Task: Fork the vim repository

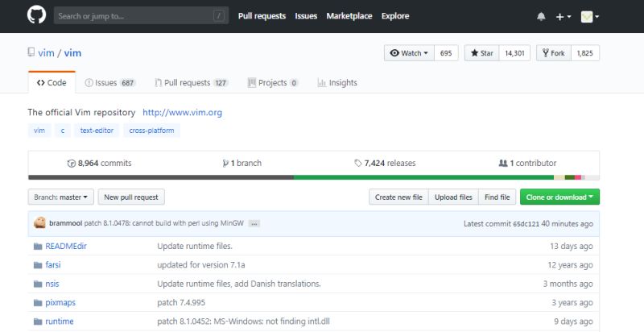Action: point(554,53)
